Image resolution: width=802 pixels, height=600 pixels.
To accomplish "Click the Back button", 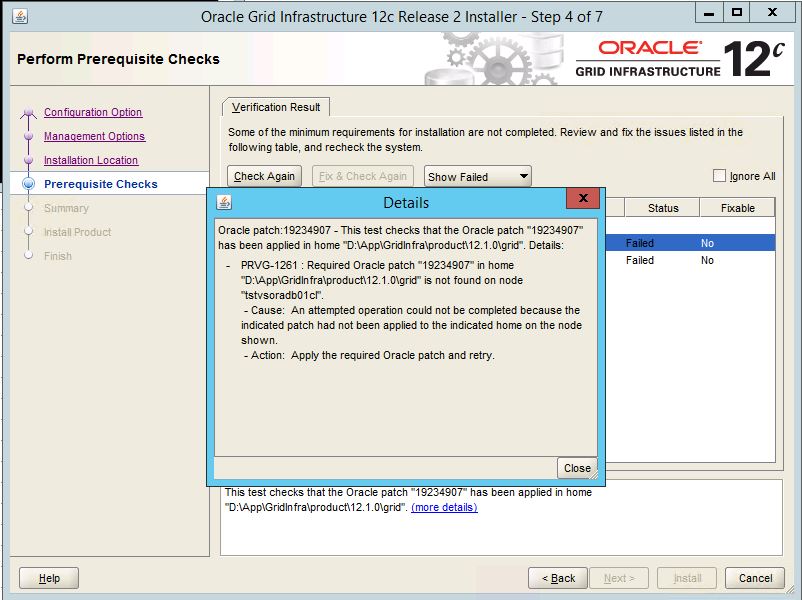I will (x=558, y=578).
